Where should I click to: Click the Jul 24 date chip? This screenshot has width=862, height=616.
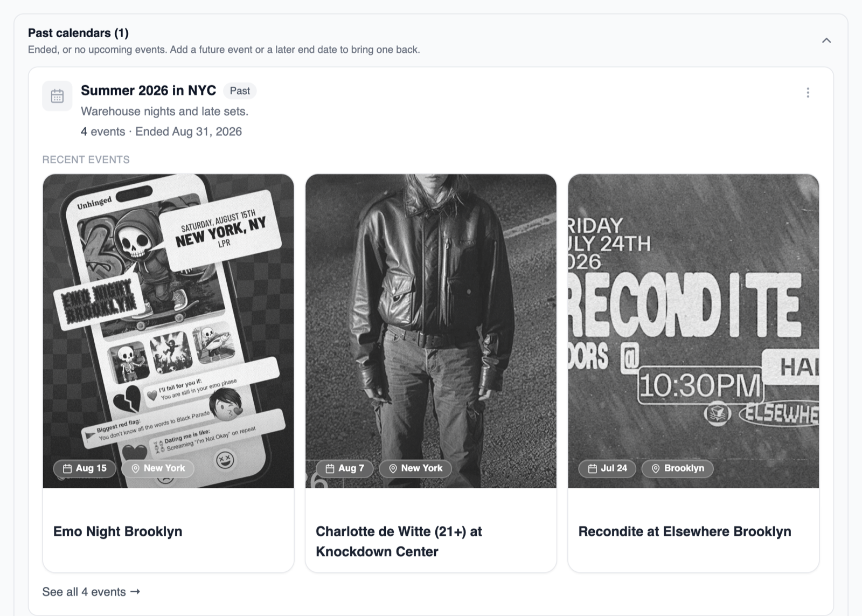coord(607,468)
